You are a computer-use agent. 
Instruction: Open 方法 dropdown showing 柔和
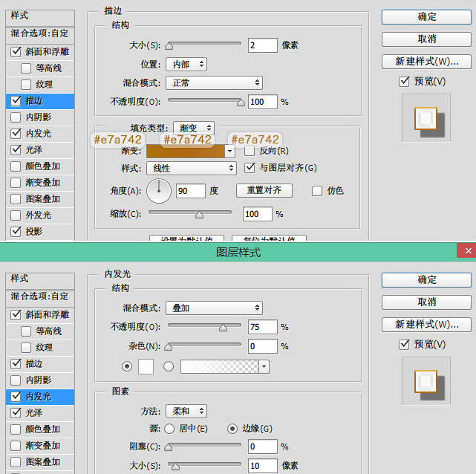[186, 412]
